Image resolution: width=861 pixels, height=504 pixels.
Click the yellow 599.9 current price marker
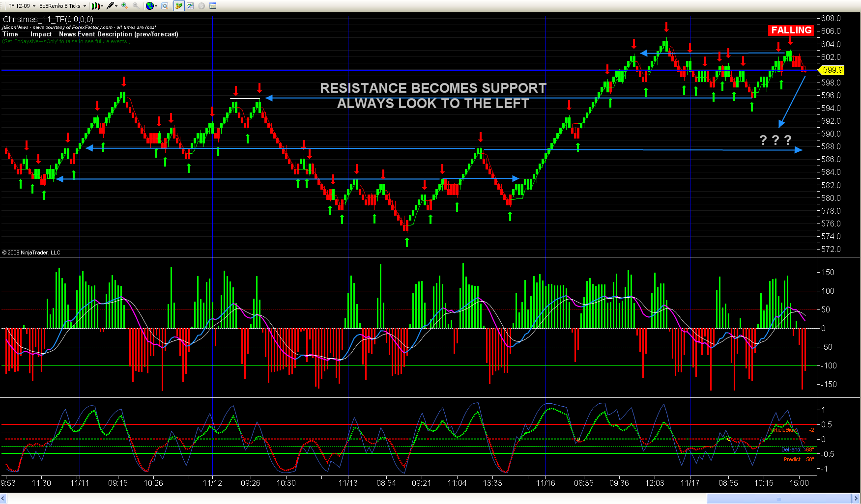[832, 70]
